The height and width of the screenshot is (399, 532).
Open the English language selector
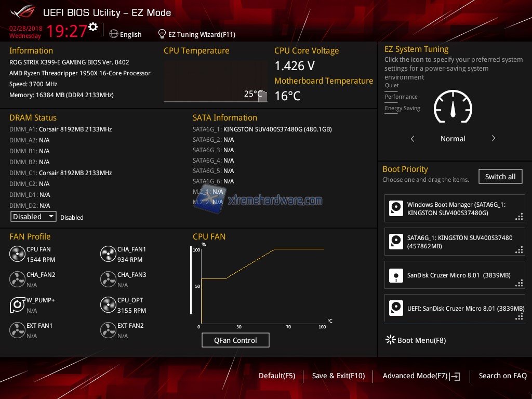(125, 34)
